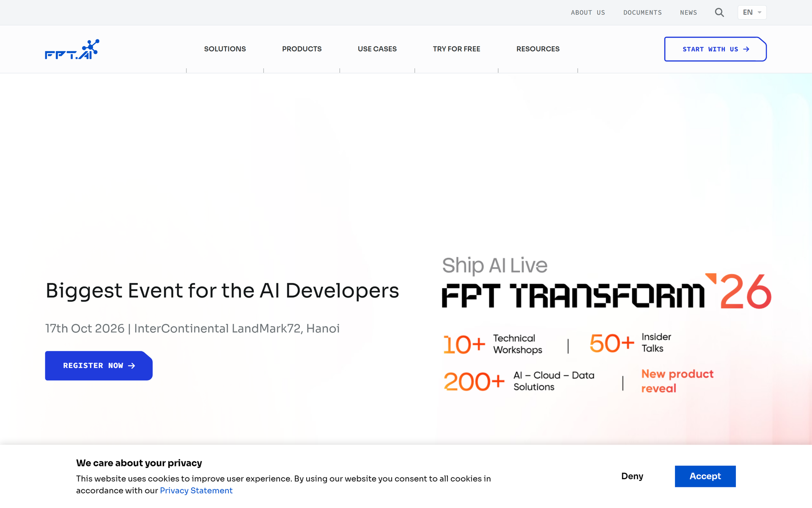The image size is (812, 508).
Task: Go to Documents page
Action: tap(642, 13)
